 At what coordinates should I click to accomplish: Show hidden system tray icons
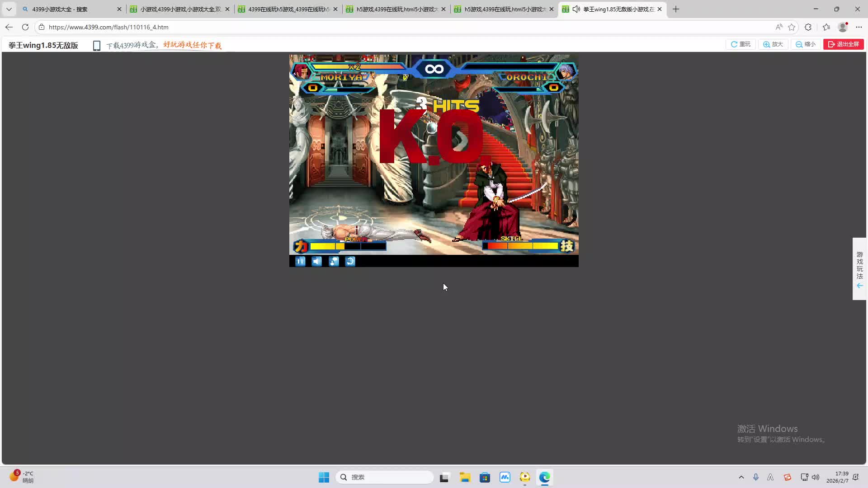[x=741, y=477]
